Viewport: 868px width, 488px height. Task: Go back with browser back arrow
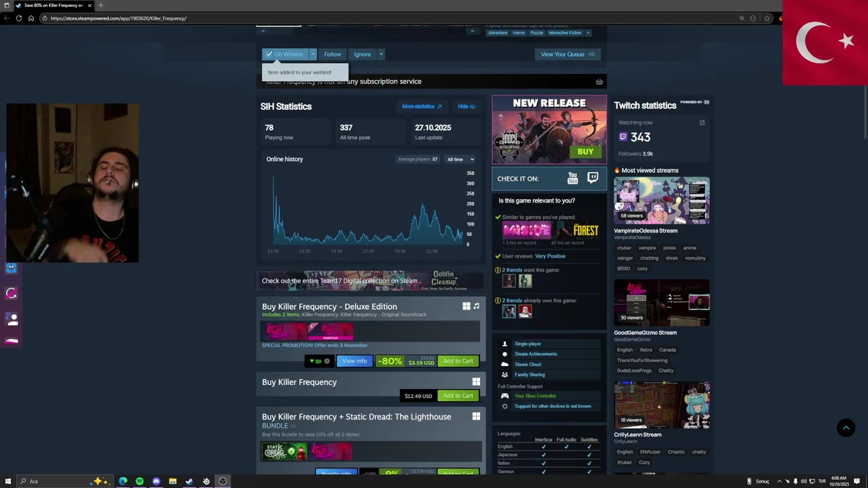[7, 18]
